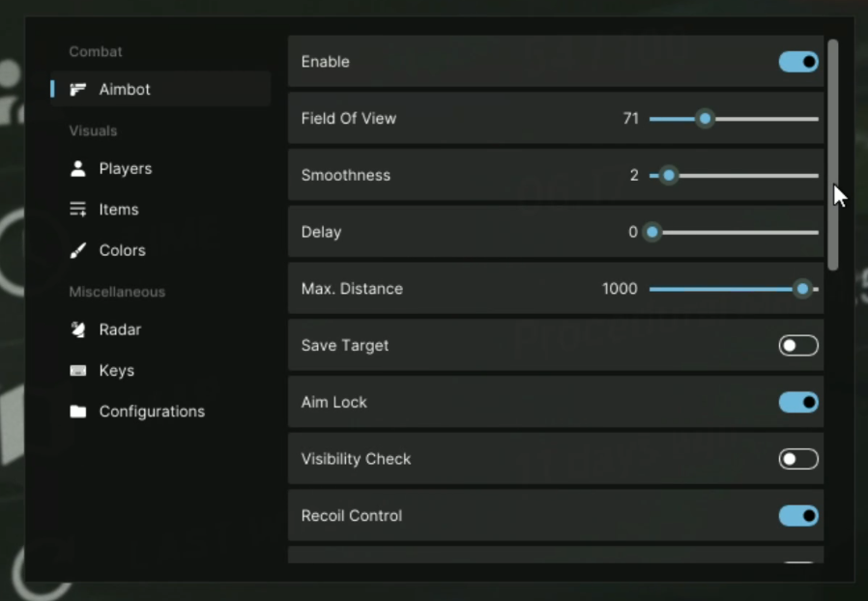Screen dimensions: 868x601
Task: Click the Smoothness slider handle
Action: [x=668, y=176]
